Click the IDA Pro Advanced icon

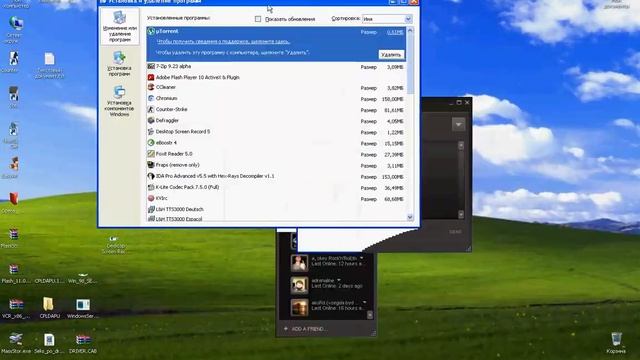pyautogui.click(x=151, y=176)
